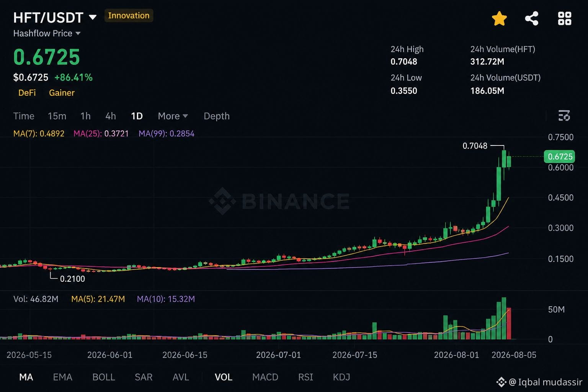Click the green 0.6725 current price tag
The width and height of the screenshot is (588, 392).
point(560,157)
